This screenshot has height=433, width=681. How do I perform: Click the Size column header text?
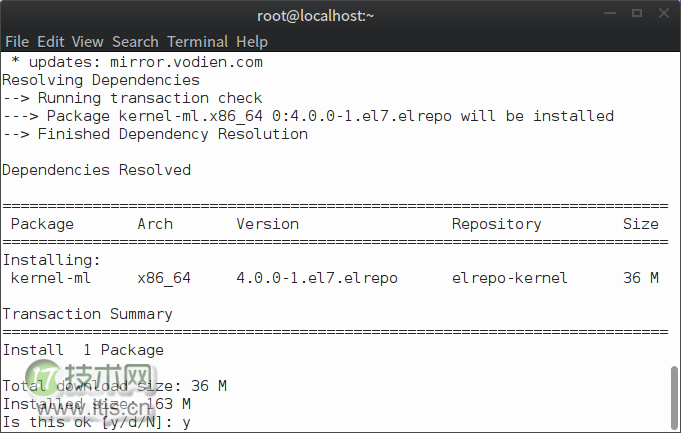tap(640, 224)
